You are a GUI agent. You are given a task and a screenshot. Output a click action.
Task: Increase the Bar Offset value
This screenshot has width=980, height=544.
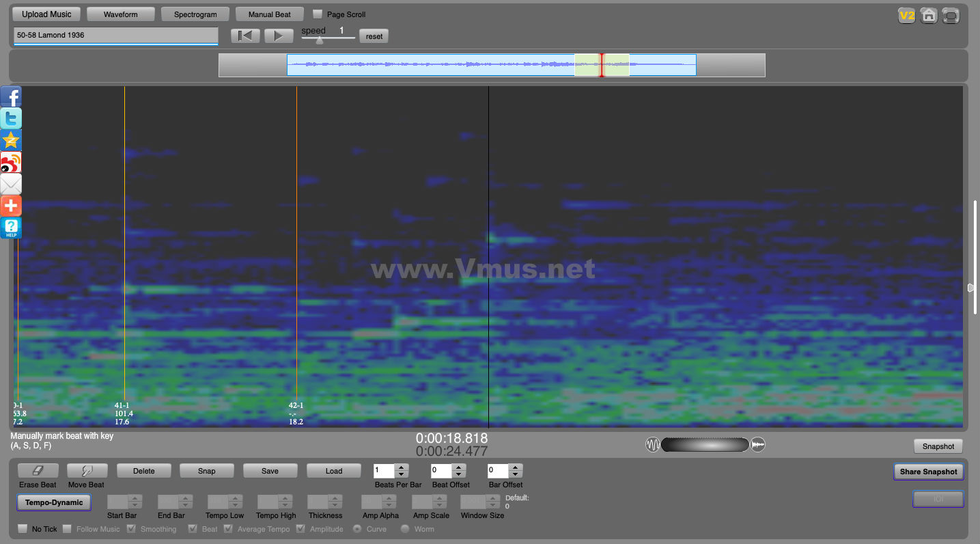(516, 467)
